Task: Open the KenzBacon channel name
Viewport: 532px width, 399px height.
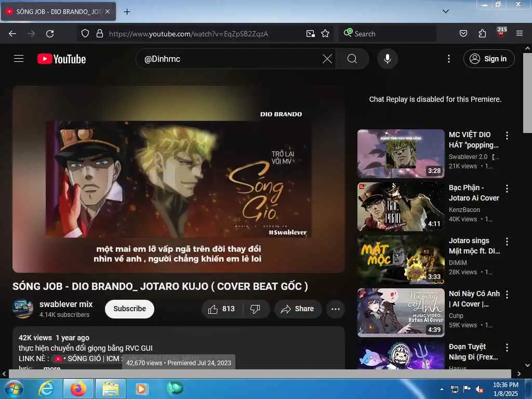Action: tap(464, 210)
